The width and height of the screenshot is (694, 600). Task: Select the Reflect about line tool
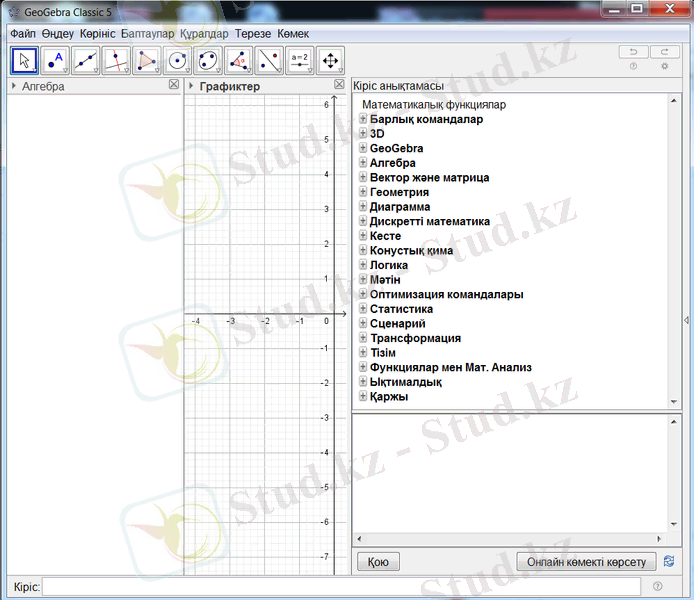click(269, 61)
